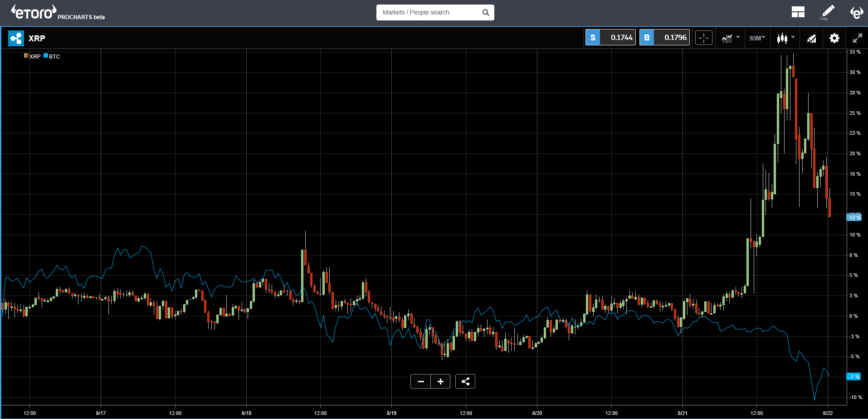Viewport: 868px width, 419px height.
Task: Click the 8/17 date label on time axis
Action: (101, 413)
